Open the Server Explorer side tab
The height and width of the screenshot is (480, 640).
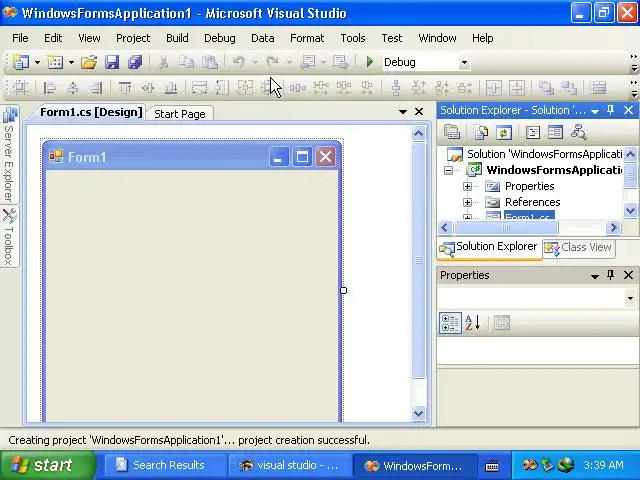pos(9,154)
